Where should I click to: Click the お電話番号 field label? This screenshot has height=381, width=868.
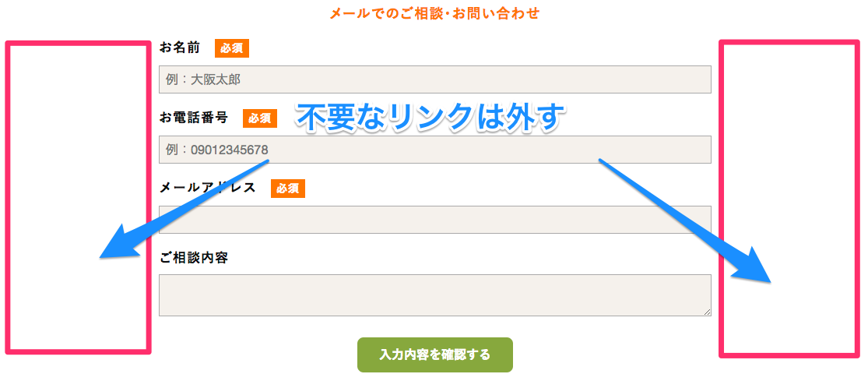coord(194,118)
